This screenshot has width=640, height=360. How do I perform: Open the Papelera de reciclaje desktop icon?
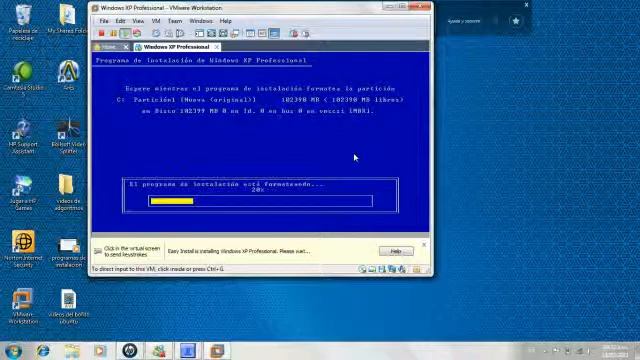[23, 23]
